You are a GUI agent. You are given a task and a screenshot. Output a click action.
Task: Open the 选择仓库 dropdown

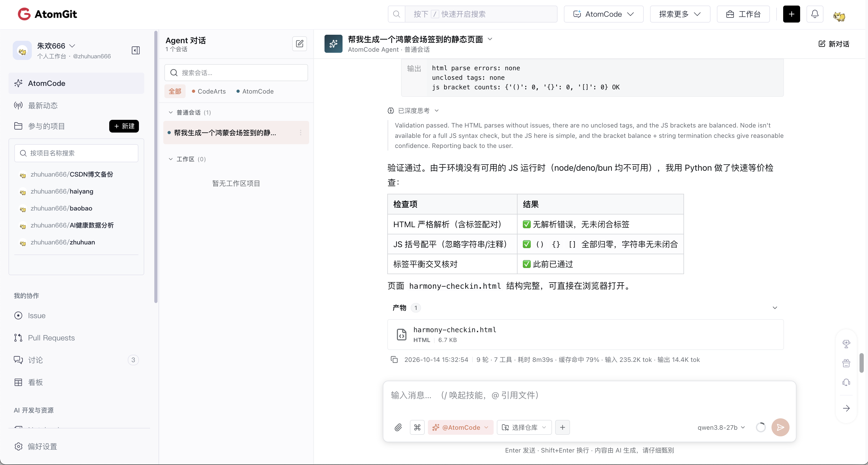[x=524, y=427]
